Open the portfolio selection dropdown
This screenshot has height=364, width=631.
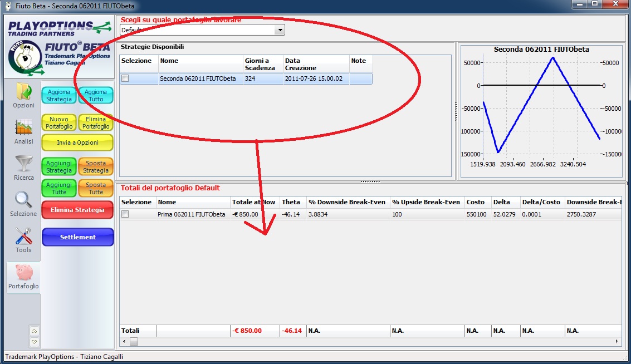pos(280,29)
